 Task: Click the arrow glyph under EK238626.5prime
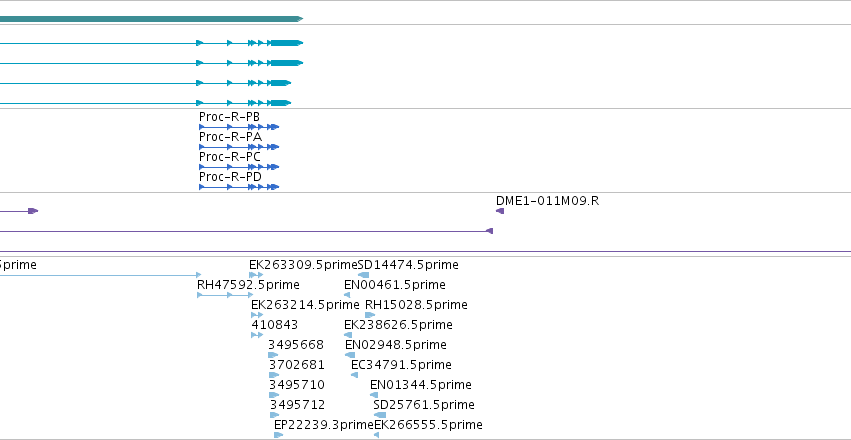tap(348, 335)
